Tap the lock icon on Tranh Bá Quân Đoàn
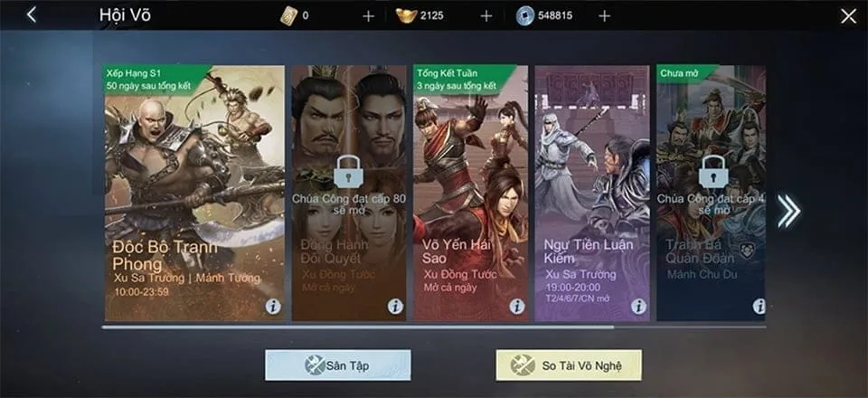The height and width of the screenshot is (398, 868). tap(712, 172)
